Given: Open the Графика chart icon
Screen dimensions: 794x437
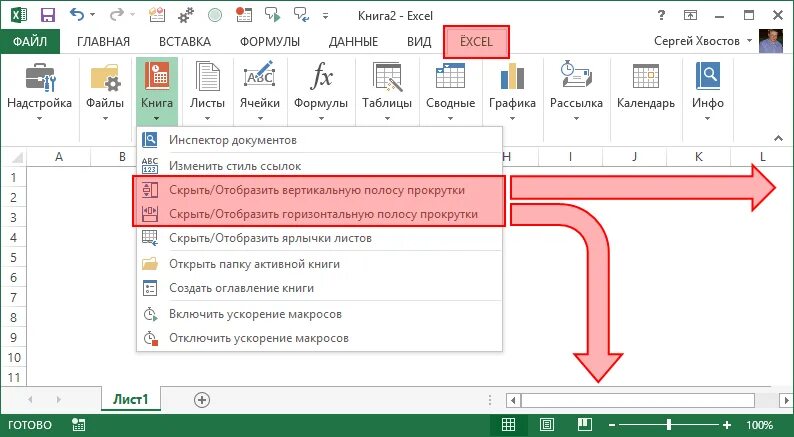Looking at the screenshot, I should (x=512, y=77).
